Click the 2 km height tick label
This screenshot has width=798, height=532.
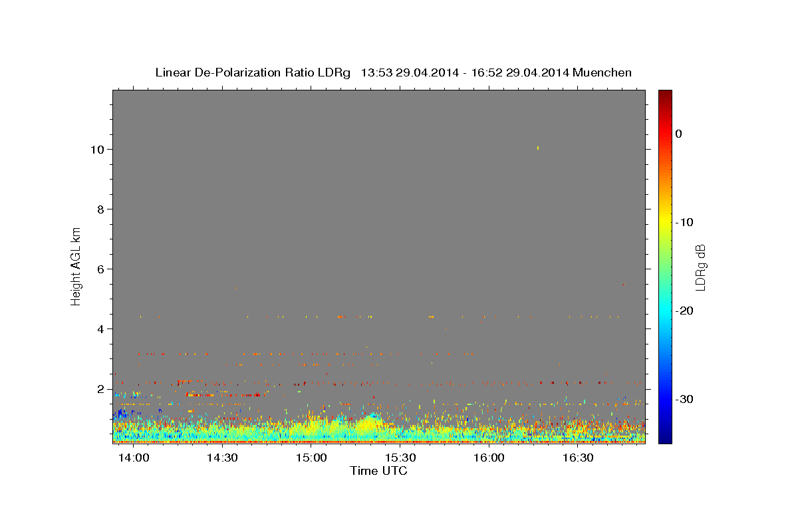[x=100, y=389]
